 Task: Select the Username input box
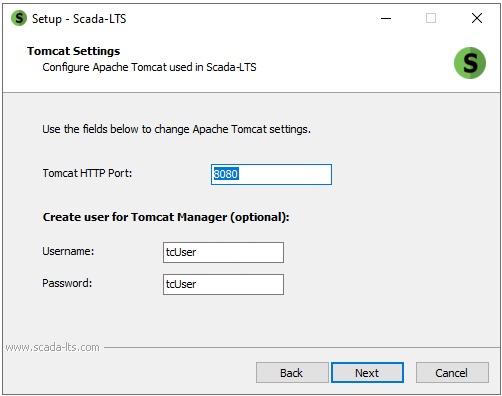point(223,252)
